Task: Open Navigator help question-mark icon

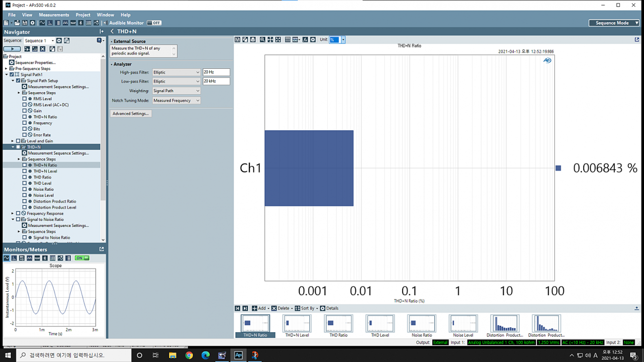Action: [x=99, y=41]
